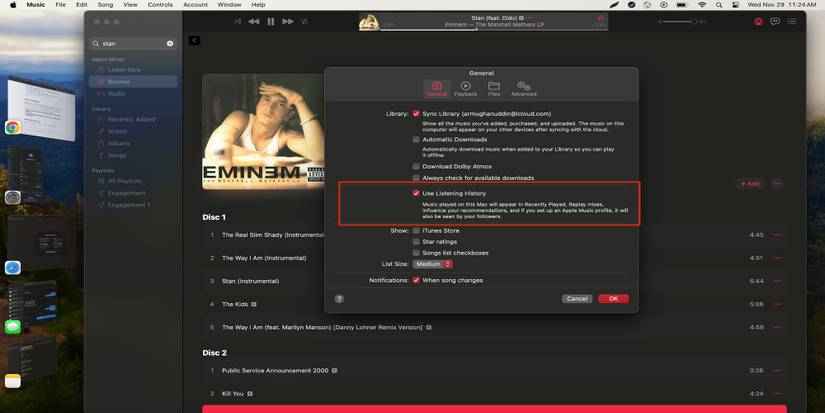The image size is (825, 413).
Task: Cancel the preferences dialog
Action: tap(577, 299)
